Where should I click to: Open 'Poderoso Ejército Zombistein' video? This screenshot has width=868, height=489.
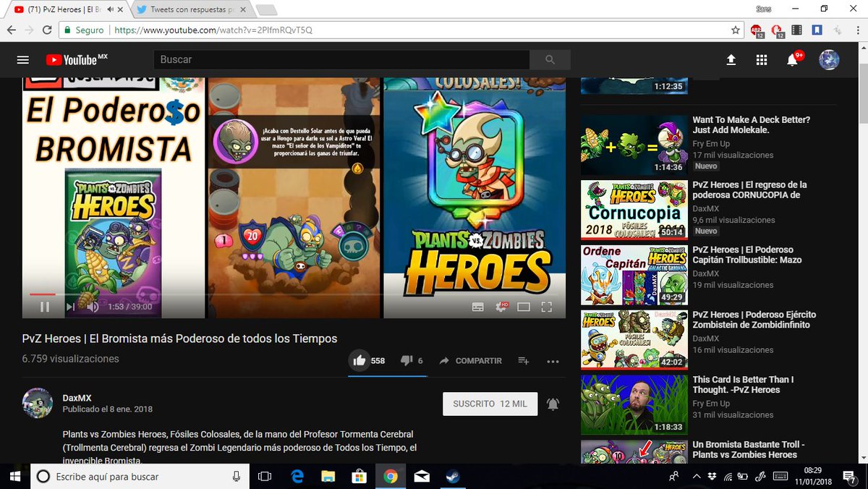pyautogui.click(x=754, y=320)
